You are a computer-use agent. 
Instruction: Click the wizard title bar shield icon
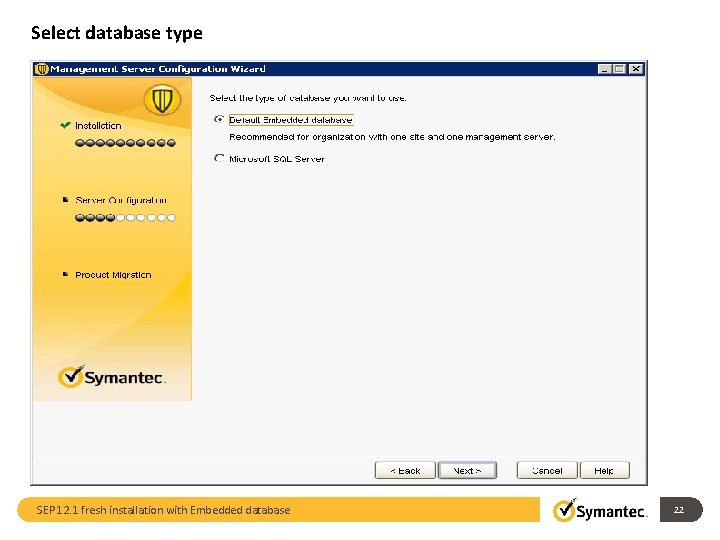click(x=42, y=69)
